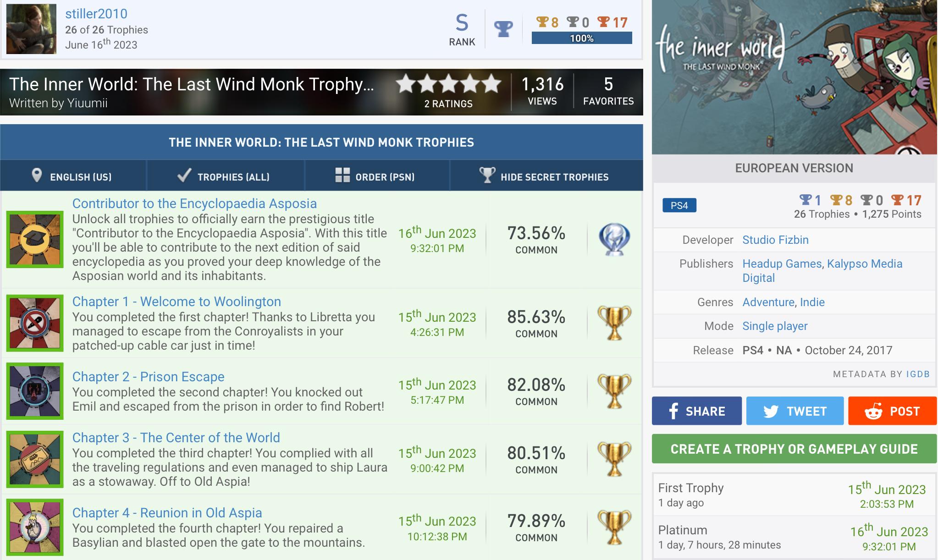Viewport: 938px width, 560px height.
Task: Click the blue trophy icon beside S rank
Action: click(503, 29)
